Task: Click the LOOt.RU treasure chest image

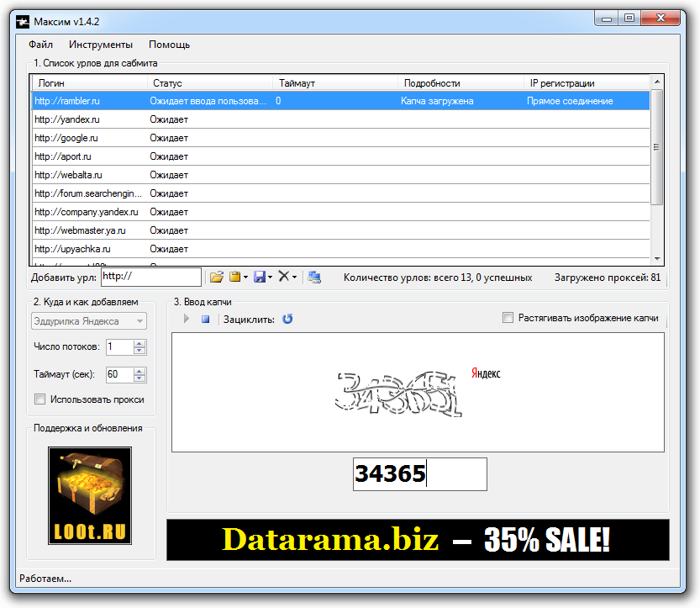Action: coord(90,495)
